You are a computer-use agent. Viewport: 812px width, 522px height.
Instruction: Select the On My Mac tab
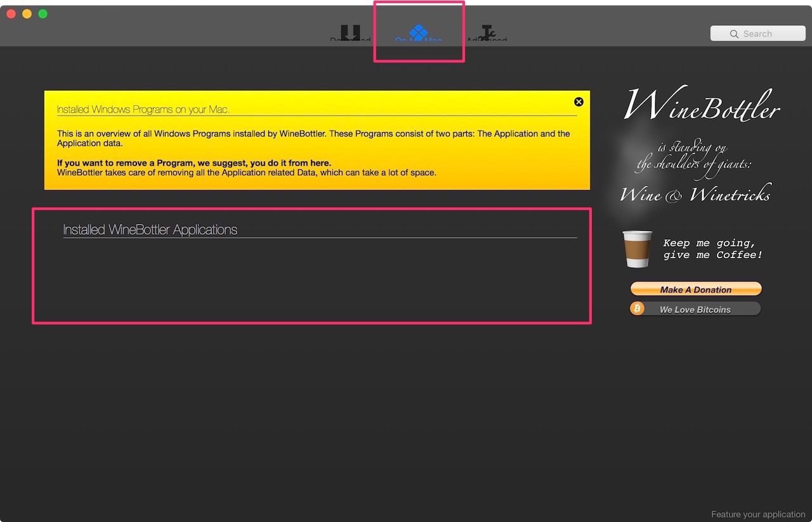[x=418, y=34]
